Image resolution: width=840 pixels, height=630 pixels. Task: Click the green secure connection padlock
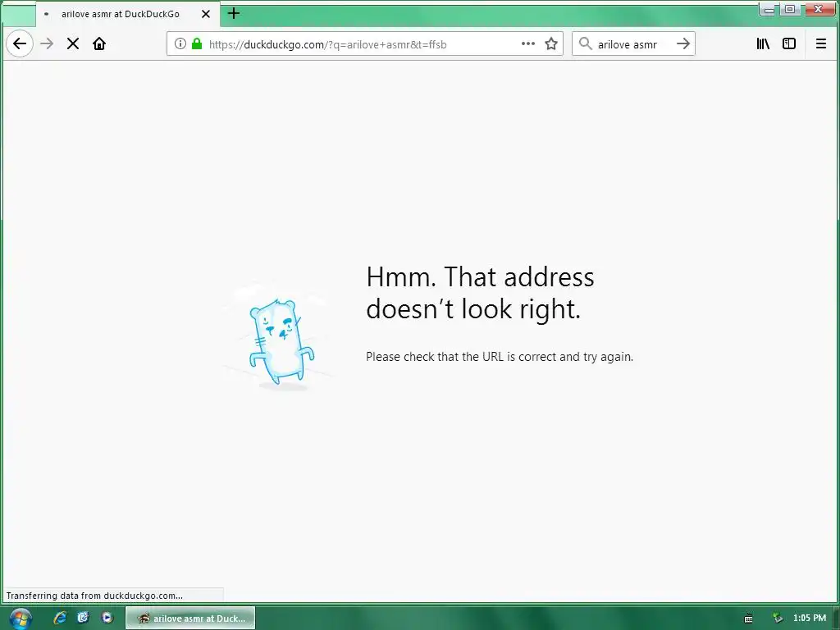coord(197,44)
